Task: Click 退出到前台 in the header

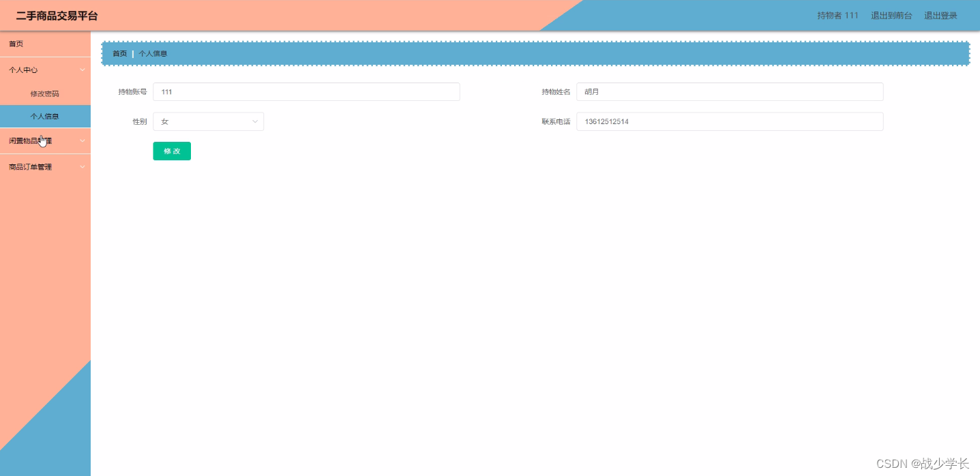Action: click(891, 15)
